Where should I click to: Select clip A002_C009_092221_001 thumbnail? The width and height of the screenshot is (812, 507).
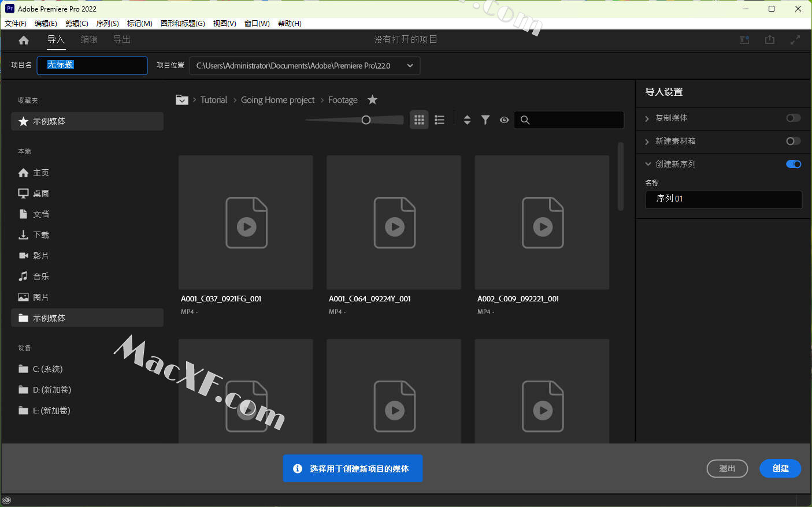pyautogui.click(x=542, y=222)
